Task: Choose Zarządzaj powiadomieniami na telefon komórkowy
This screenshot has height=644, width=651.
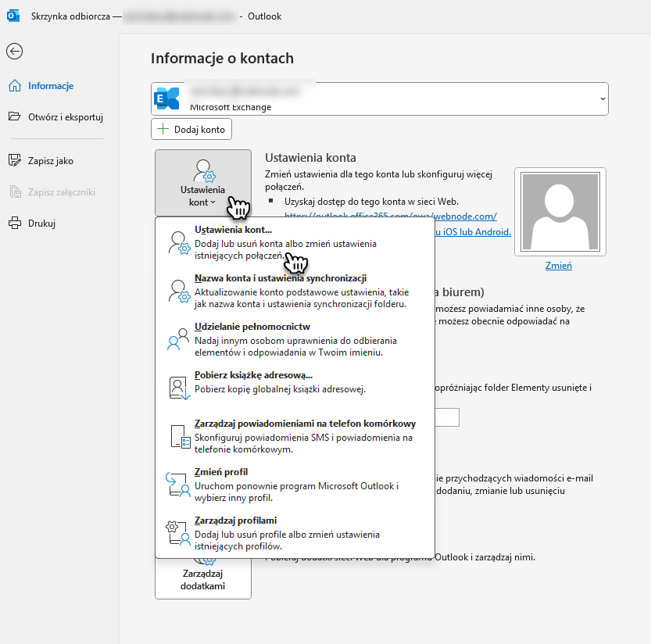Action: [x=295, y=436]
